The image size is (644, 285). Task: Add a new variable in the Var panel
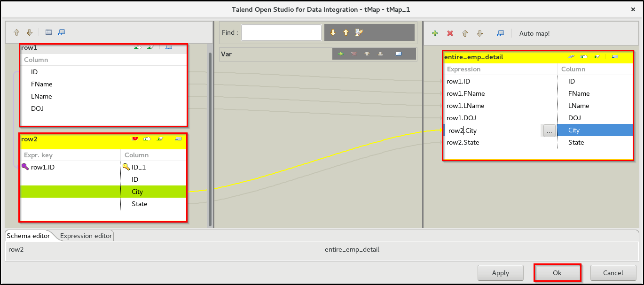click(x=341, y=54)
